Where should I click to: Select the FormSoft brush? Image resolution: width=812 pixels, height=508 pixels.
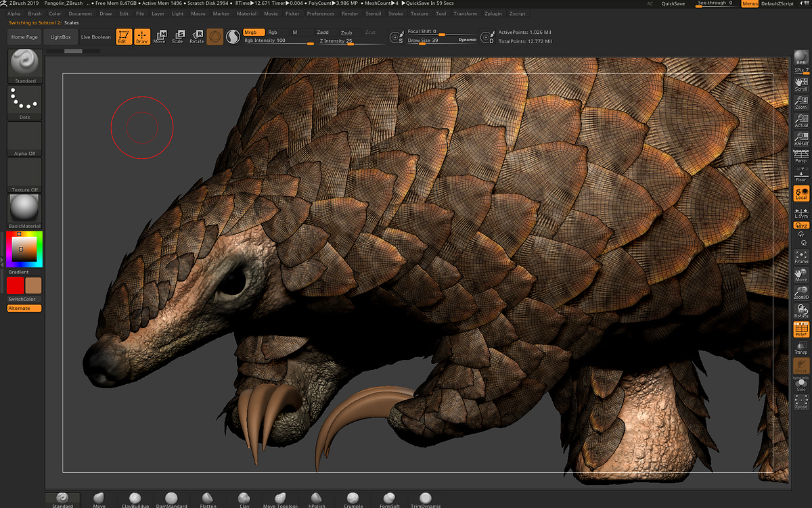389,500
